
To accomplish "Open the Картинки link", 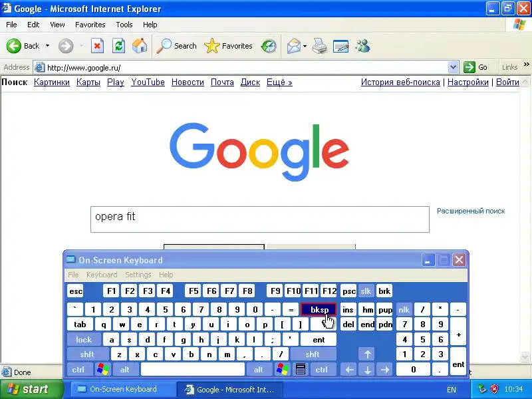I will [x=52, y=82].
